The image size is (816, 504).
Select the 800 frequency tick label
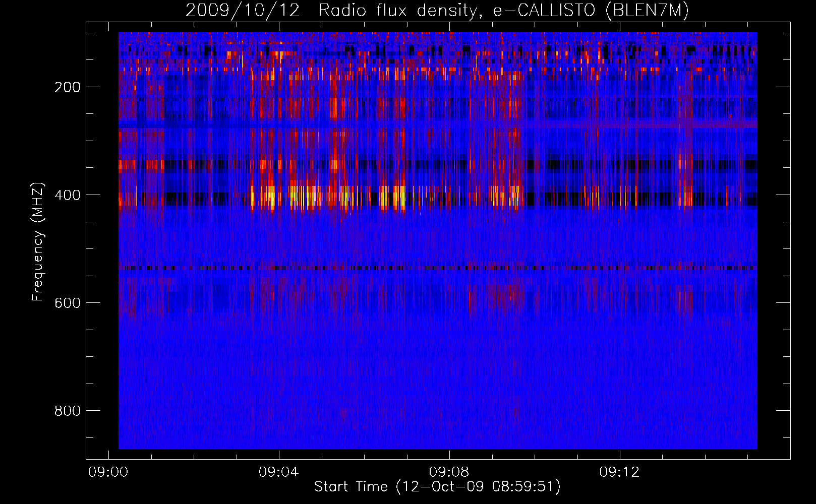pos(68,411)
